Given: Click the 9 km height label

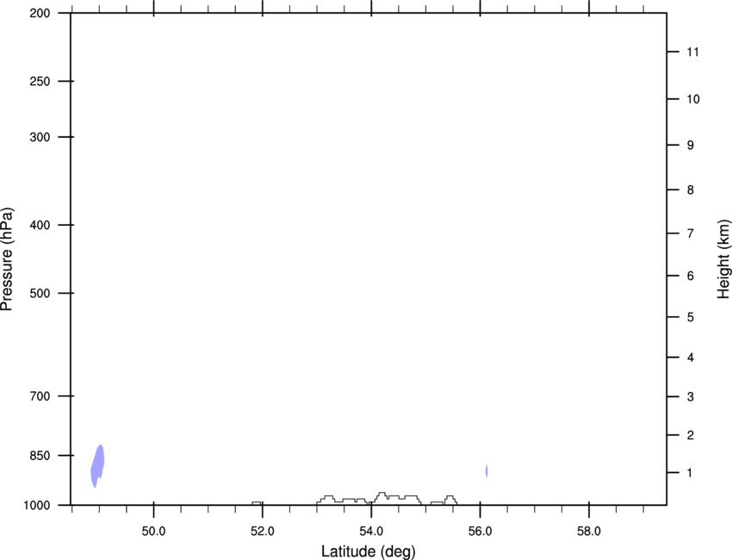Looking at the screenshot, I should (x=691, y=146).
